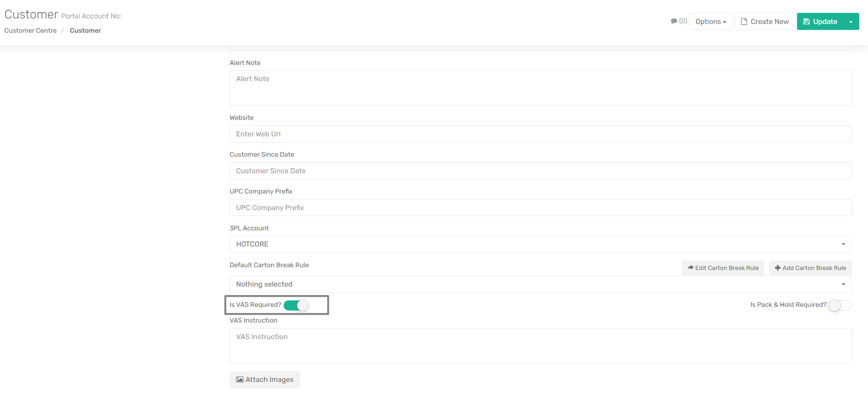
Task: Focus the Alert Note text area
Action: pos(541,88)
